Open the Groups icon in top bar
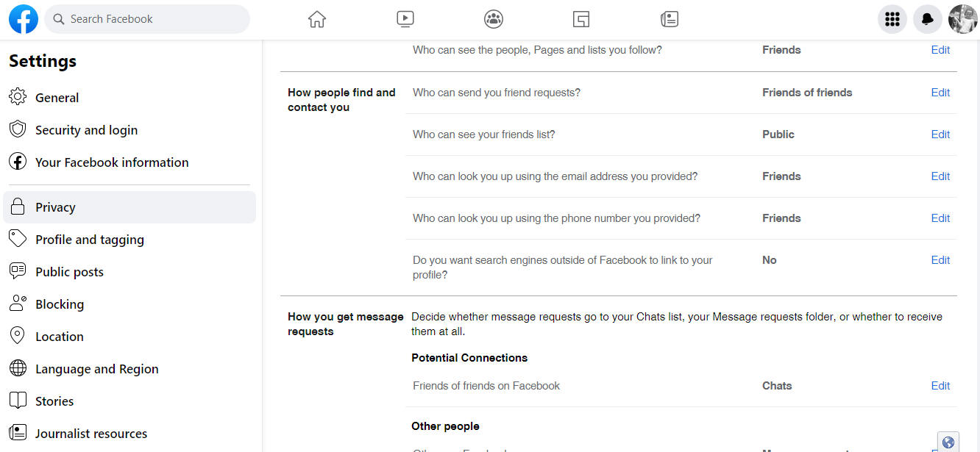 (x=494, y=19)
